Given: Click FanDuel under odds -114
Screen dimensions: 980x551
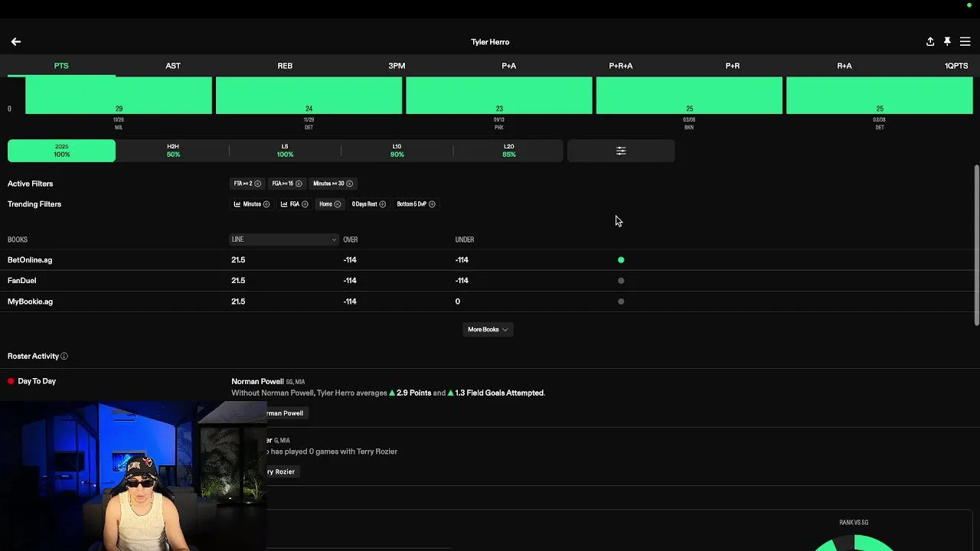Looking at the screenshot, I should 462,281.
